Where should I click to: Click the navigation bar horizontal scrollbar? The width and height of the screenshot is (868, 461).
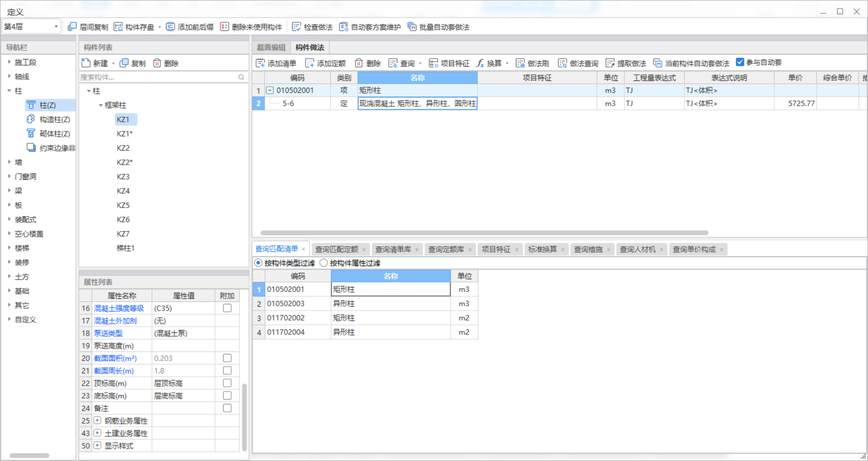click(30, 456)
